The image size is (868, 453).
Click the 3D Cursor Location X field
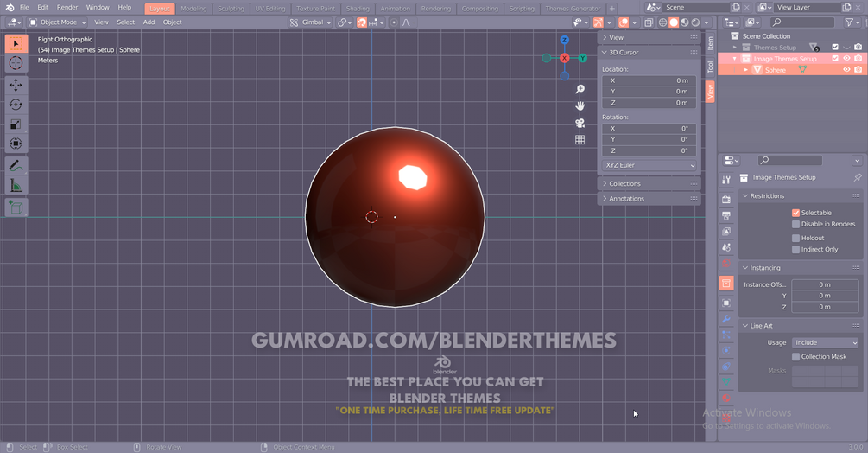pos(649,81)
